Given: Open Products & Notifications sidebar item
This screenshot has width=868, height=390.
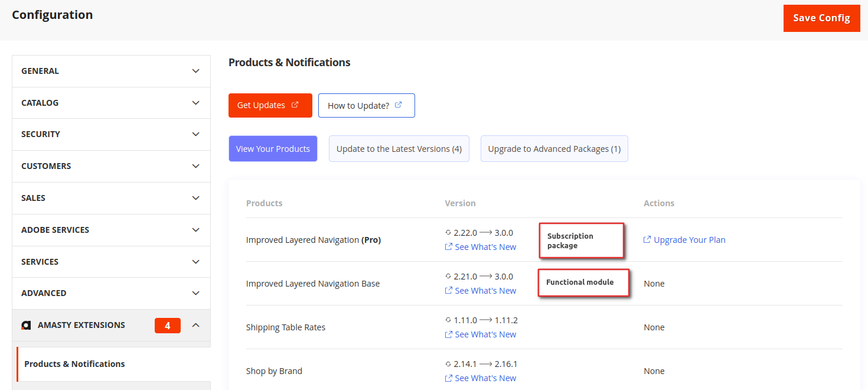Looking at the screenshot, I should tap(113, 364).
